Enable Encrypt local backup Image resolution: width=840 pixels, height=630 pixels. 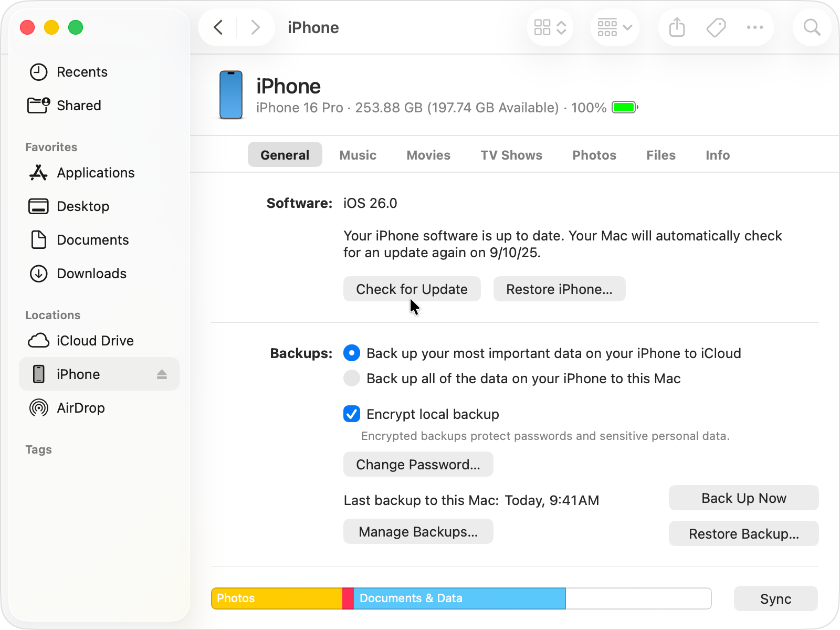(351, 414)
